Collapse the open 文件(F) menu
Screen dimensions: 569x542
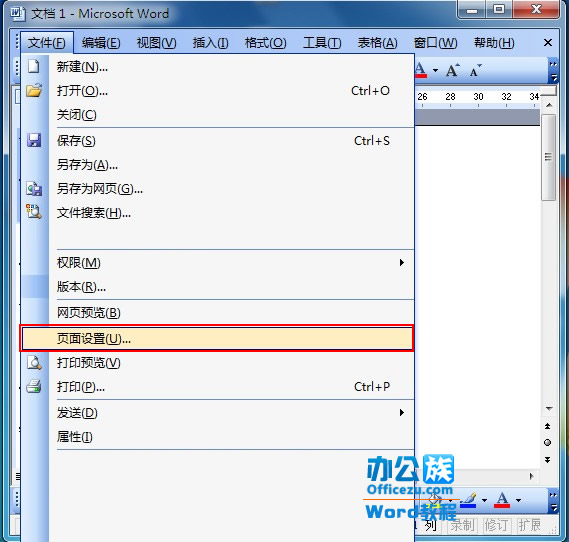point(47,43)
